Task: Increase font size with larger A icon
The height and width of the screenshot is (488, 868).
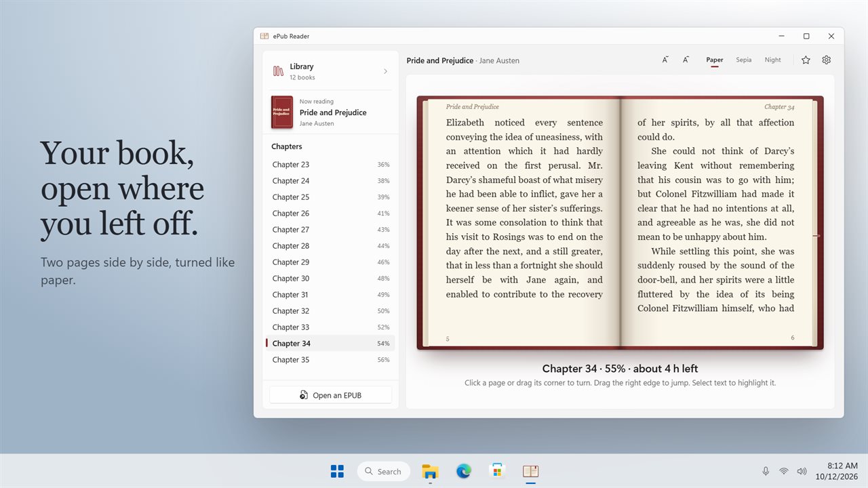Action: click(x=686, y=60)
